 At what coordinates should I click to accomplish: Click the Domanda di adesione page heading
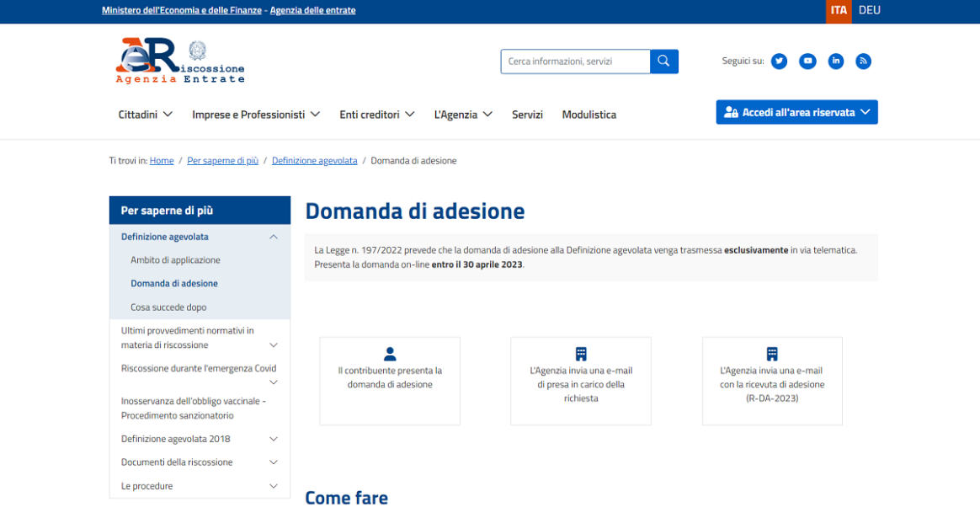tap(415, 211)
